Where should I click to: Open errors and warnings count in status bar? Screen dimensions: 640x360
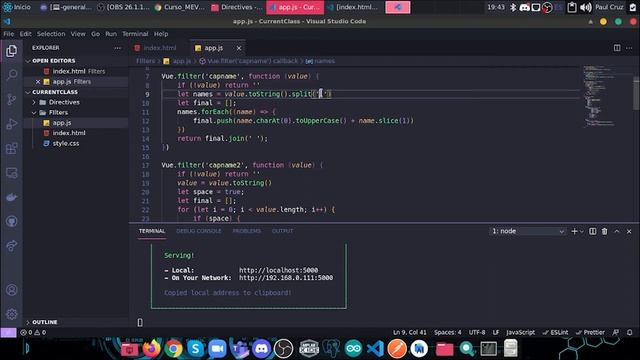pos(33,333)
